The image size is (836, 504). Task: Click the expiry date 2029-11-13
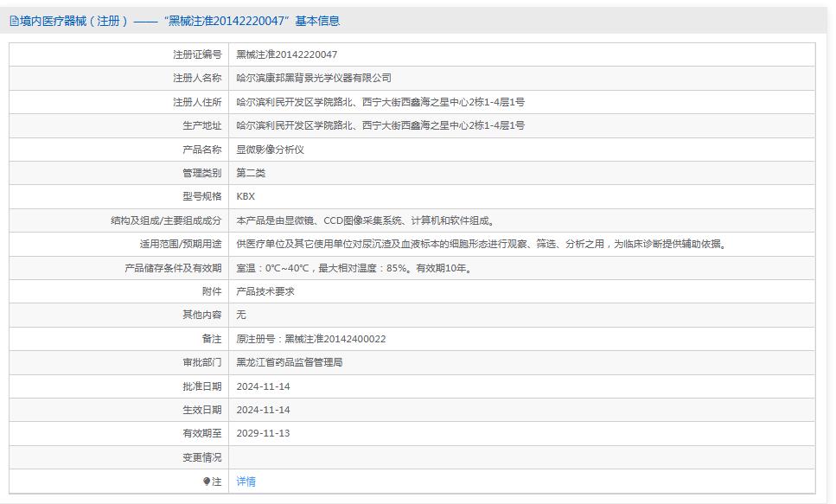(264, 433)
